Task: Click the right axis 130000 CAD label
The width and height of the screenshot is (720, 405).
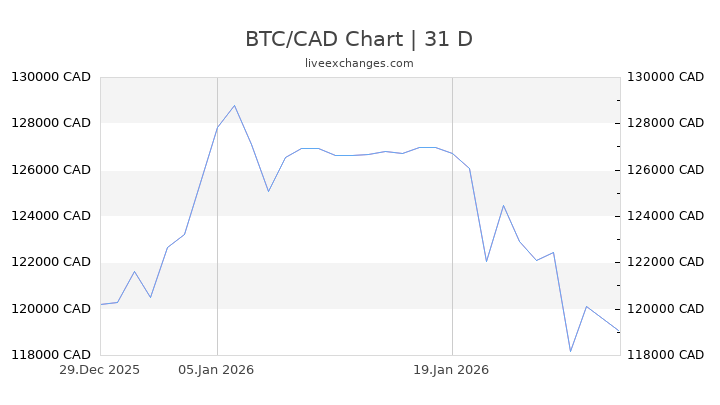Action: pos(663,77)
